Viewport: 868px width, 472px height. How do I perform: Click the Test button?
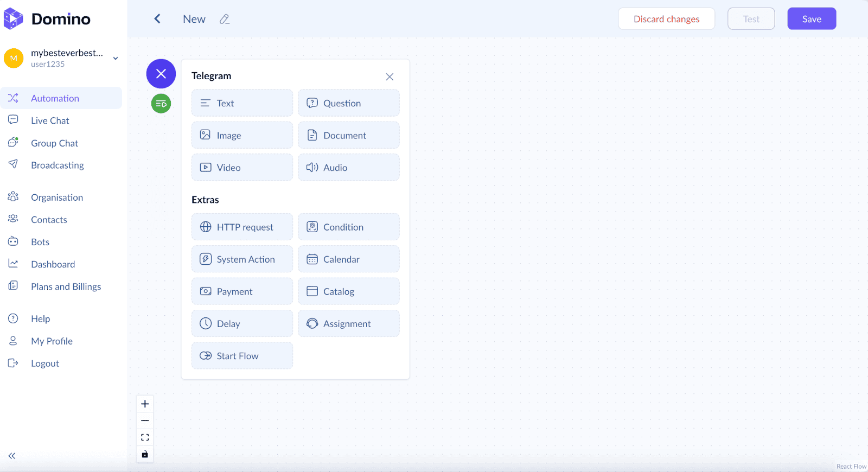(x=751, y=19)
